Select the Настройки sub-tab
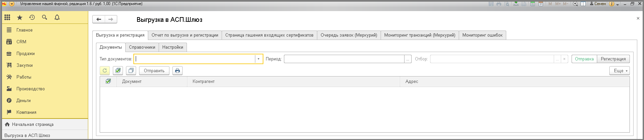The image size is (644, 140). pos(173,47)
